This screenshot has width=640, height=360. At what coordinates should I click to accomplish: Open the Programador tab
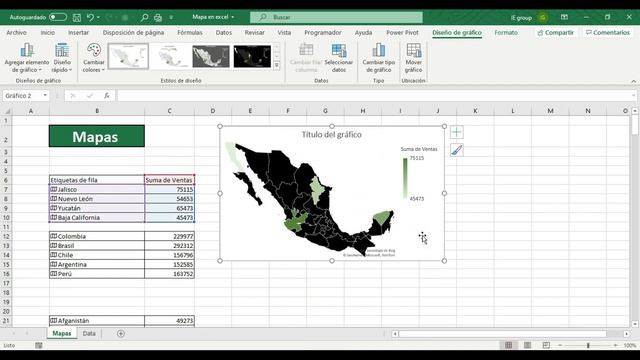[322, 32]
